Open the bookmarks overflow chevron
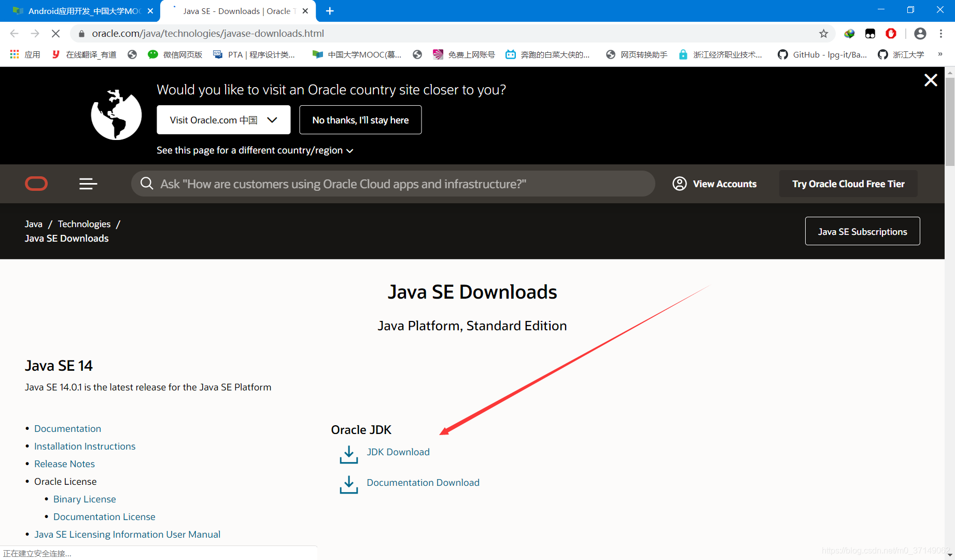This screenshot has height=560, width=955. pos(940,54)
